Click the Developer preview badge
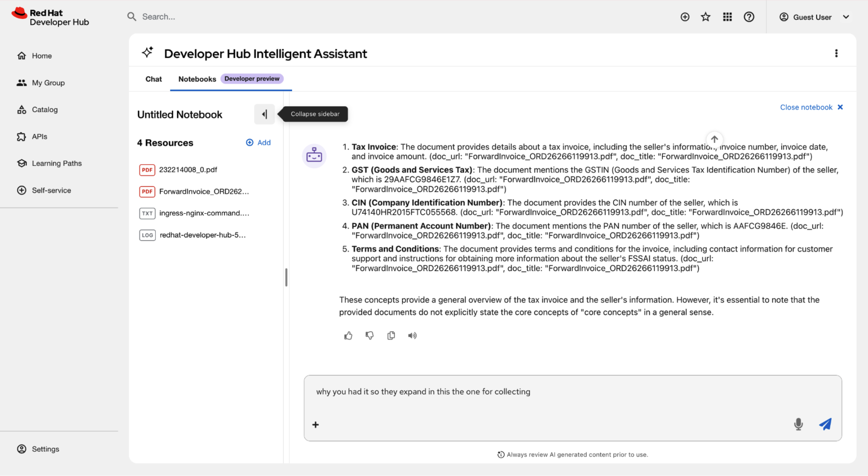This screenshot has width=868, height=476. [252, 79]
